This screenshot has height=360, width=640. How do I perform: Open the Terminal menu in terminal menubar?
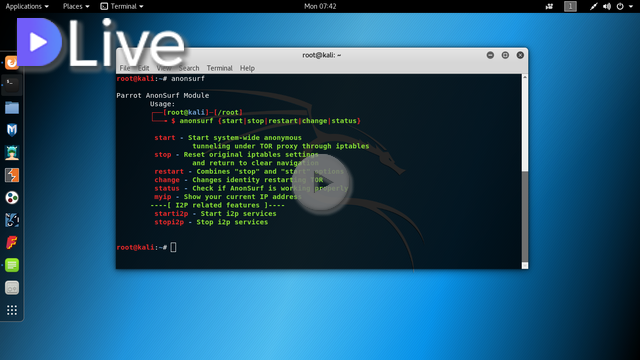click(x=219, y=68)
